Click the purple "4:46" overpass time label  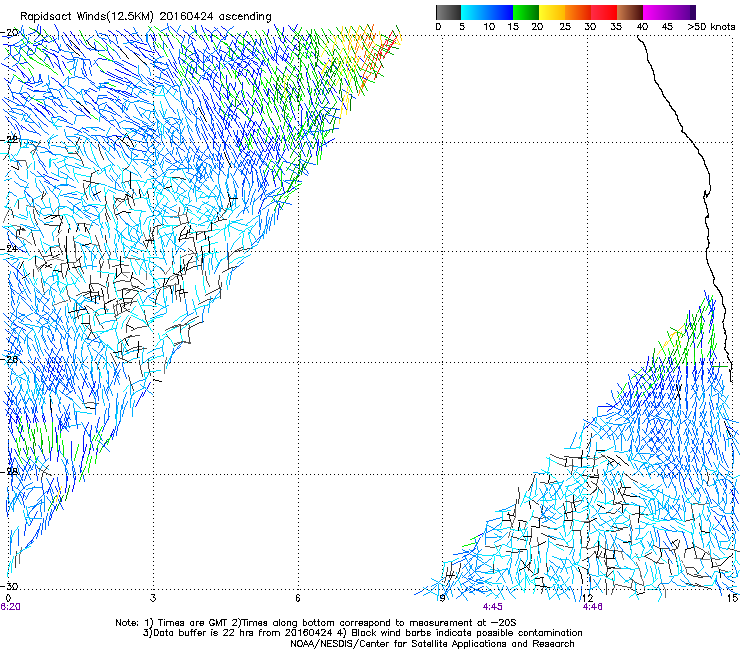coord(592,607)
